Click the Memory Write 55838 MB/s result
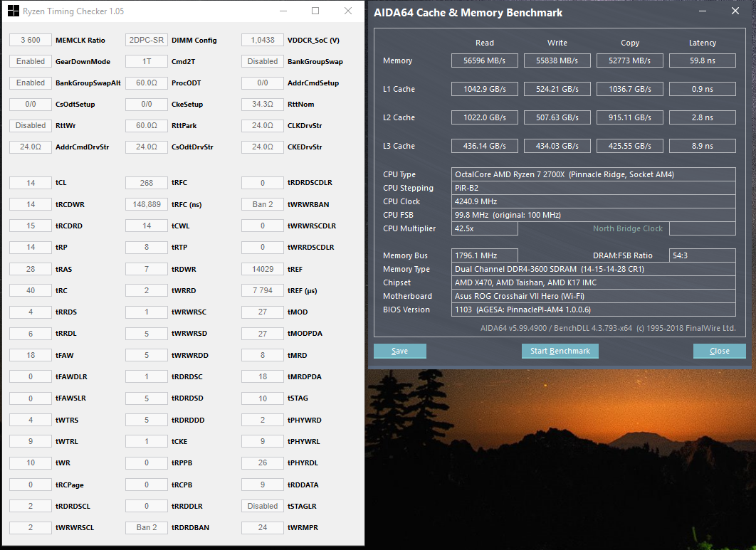 pyautogui.click(x=557, y=60)
